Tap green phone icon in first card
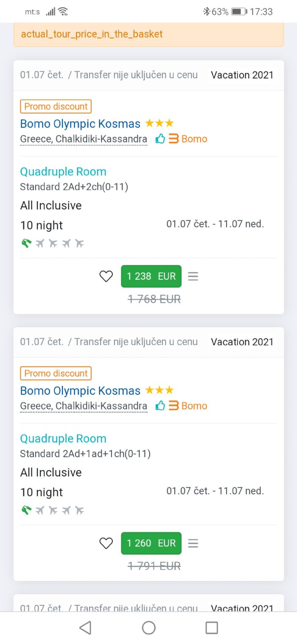 tap(26, 243)
